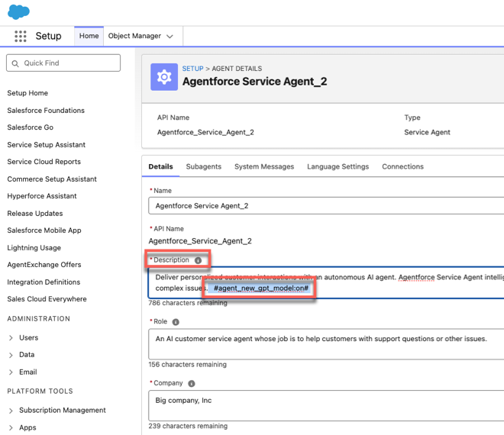
Task: Open Lightning Usage
Action: [x=34, y=248]
